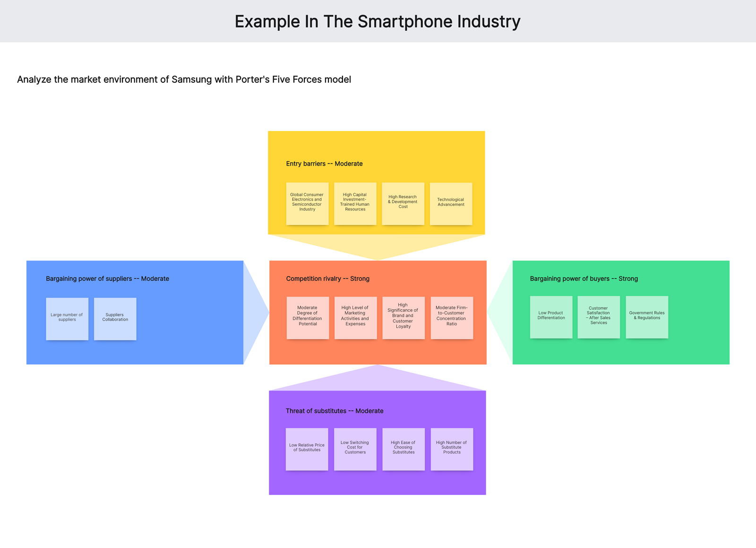Click the 'Global Consumer Electronics and Semiconductor Industry' note
The width and height of the screenshot is (756, 548).
(307, 203)
